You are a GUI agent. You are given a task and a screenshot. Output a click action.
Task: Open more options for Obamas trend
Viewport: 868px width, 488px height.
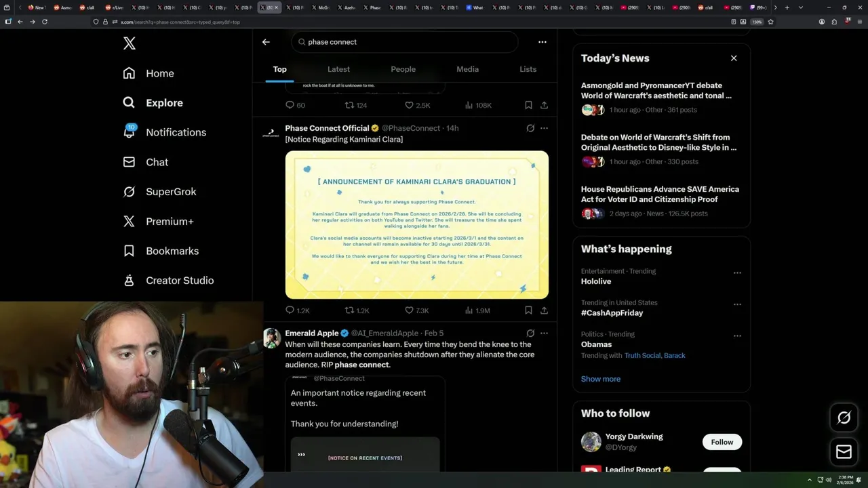737,335
